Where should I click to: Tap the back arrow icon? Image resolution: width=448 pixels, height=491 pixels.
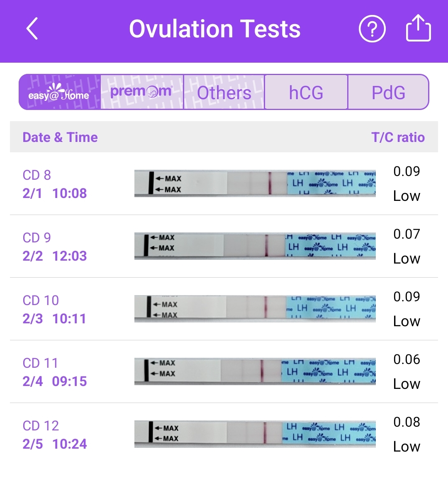[32, 29]
